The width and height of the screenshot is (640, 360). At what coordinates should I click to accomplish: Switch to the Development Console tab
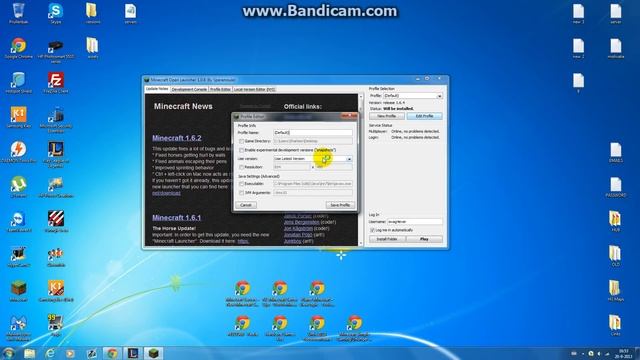pyautogui.click(x=189, y=89)
